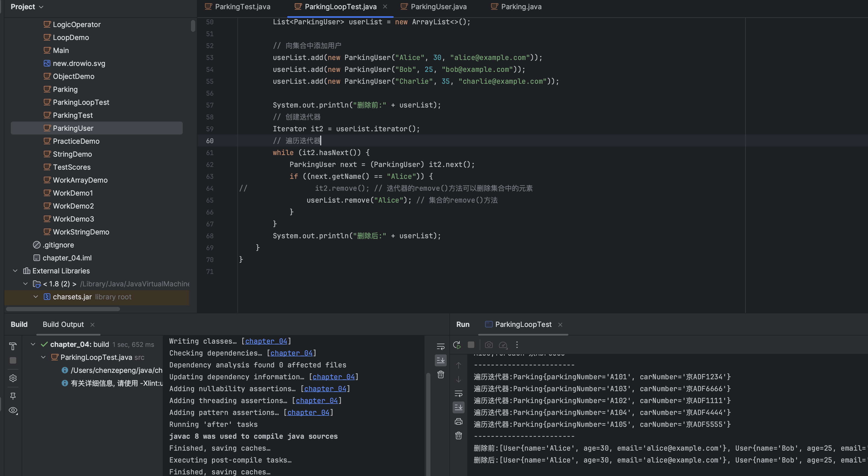Image resolution: width=868 pixels, height=476 pixels.
Task: Open chapter_04 link after Writing classes
Action: point(266,341)
